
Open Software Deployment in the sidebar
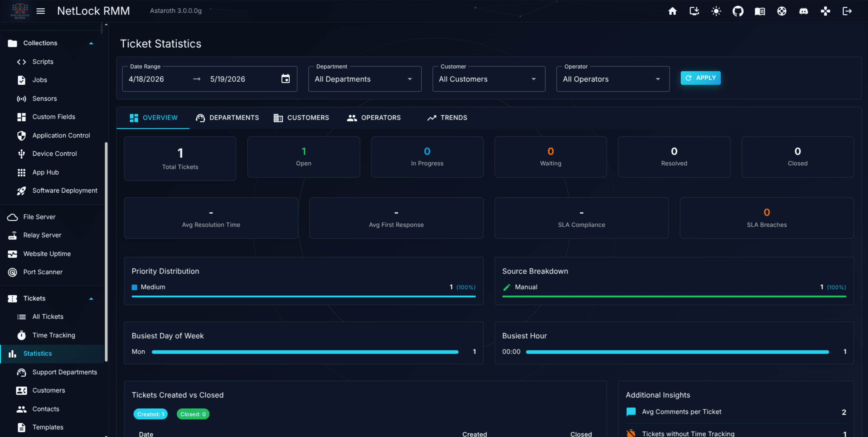tap(52, 190)
